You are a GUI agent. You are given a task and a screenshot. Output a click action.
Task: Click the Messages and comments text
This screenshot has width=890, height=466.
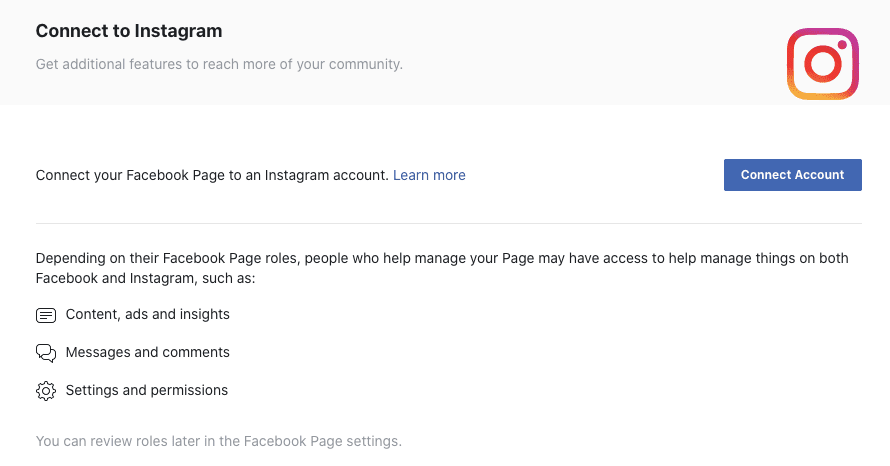(x=148, y=352)
